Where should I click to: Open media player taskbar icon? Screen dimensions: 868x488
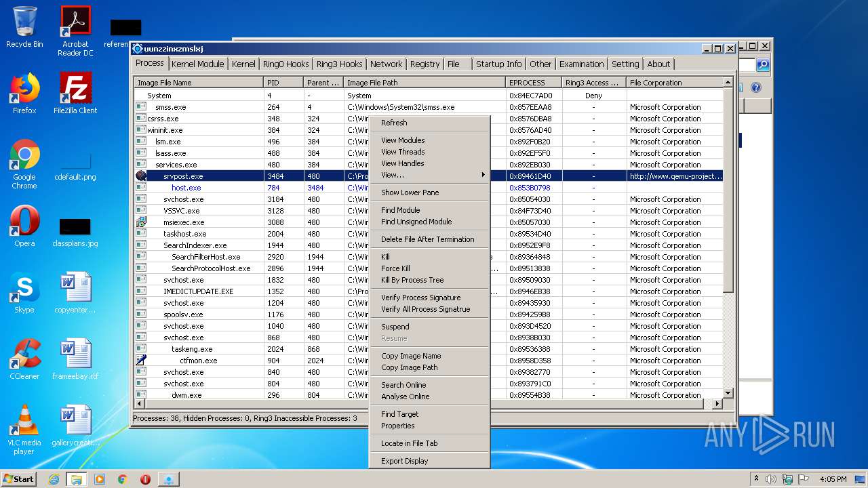[x=100, y=479]
